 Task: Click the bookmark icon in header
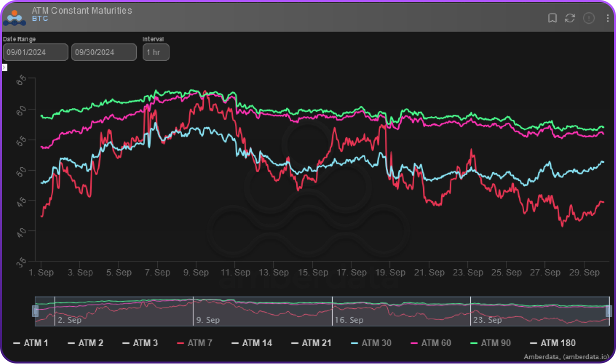coord(552,18)
